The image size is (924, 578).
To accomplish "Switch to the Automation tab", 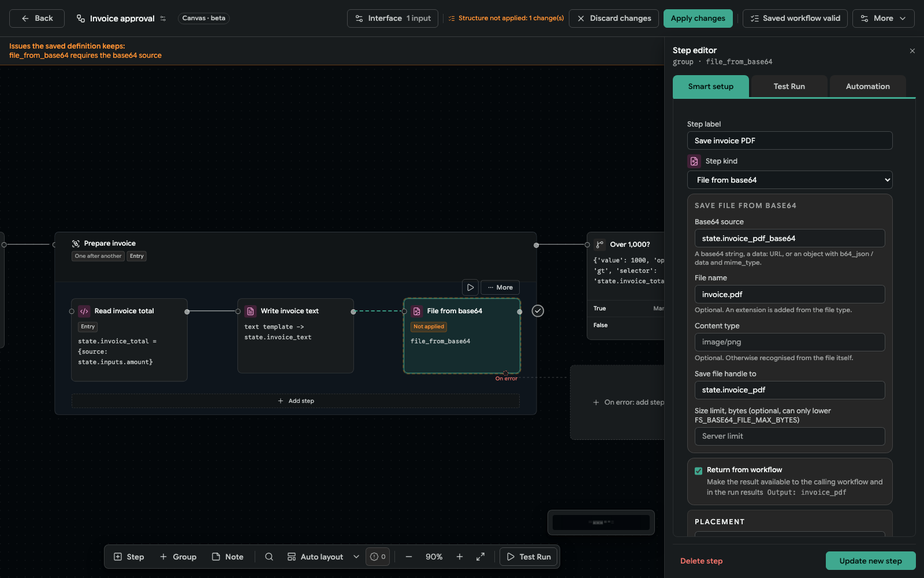I will point(867,86).
